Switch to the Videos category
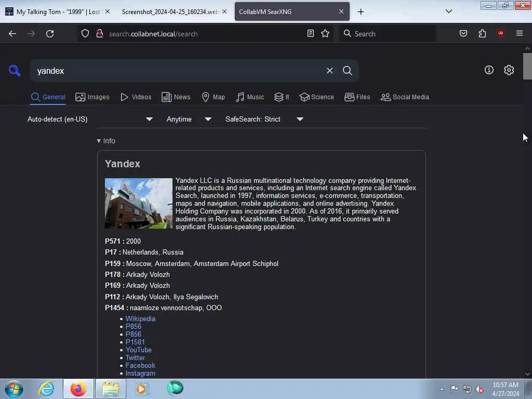The image size is (532, 399). click(136, 97)
